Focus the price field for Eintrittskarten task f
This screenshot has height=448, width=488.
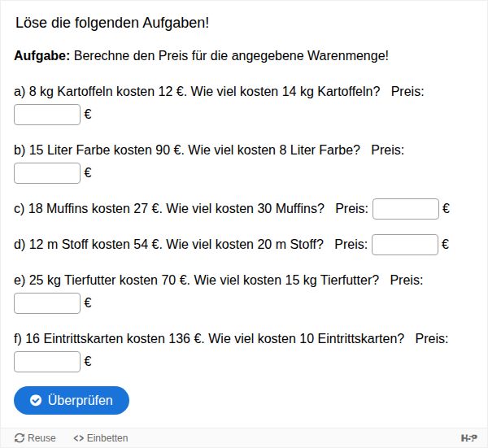47,362
